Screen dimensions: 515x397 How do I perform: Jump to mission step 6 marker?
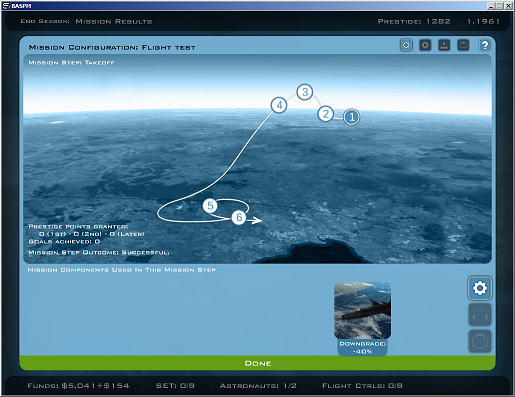[x=239, y=217]
